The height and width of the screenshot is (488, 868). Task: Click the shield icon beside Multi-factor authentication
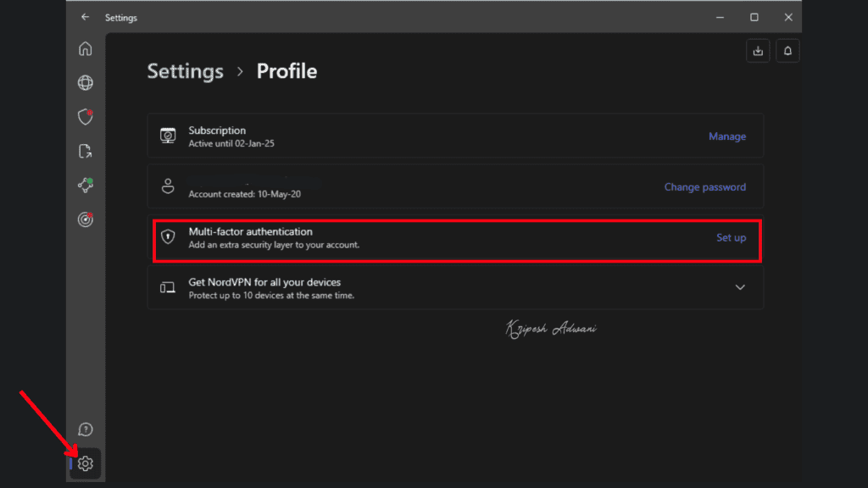click(168, 238)
